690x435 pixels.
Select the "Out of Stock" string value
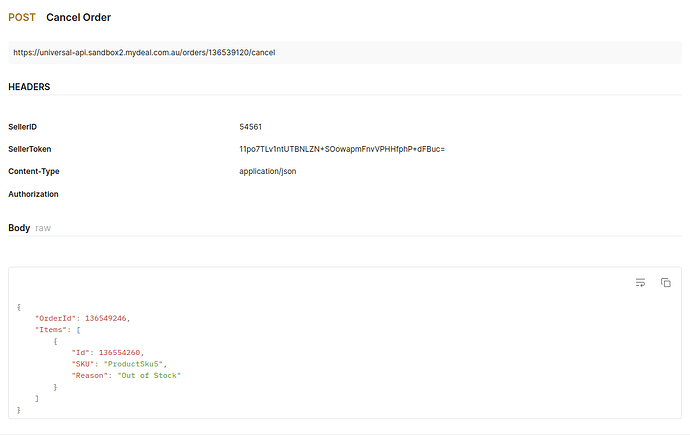(x=149, y=375)
